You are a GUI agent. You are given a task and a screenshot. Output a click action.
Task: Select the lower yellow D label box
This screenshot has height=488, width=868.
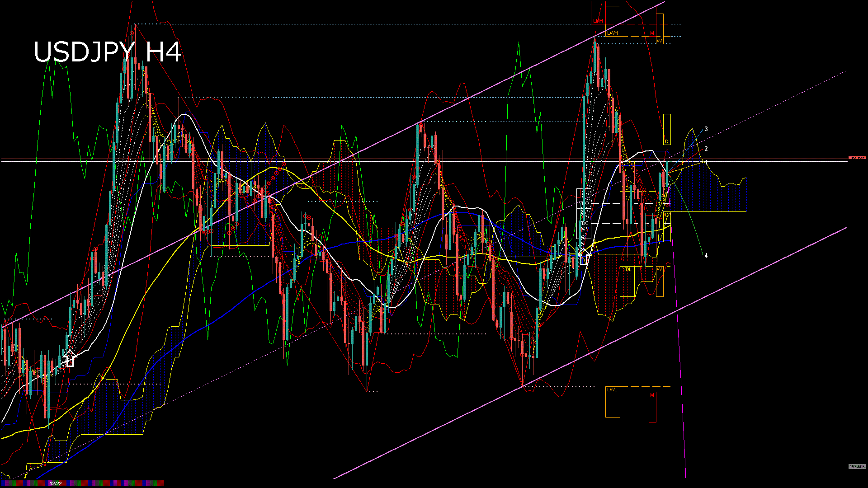(x=667, y=215)
